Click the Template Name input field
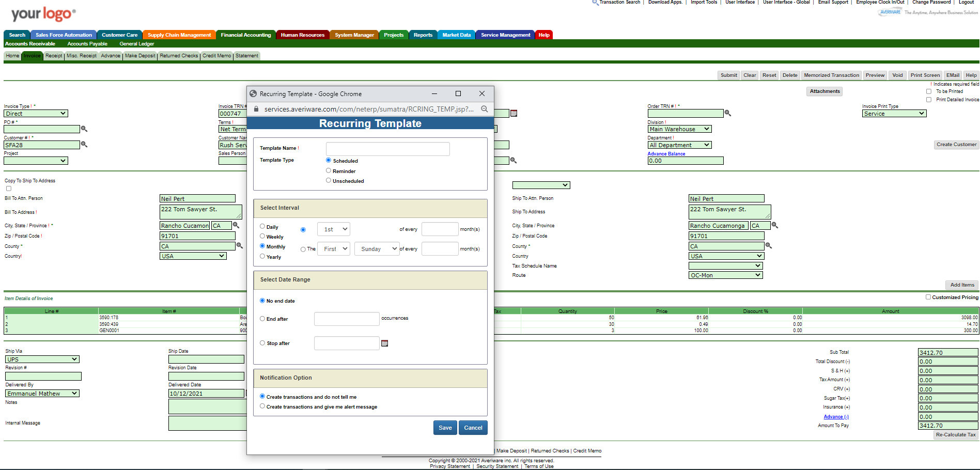 387,149
